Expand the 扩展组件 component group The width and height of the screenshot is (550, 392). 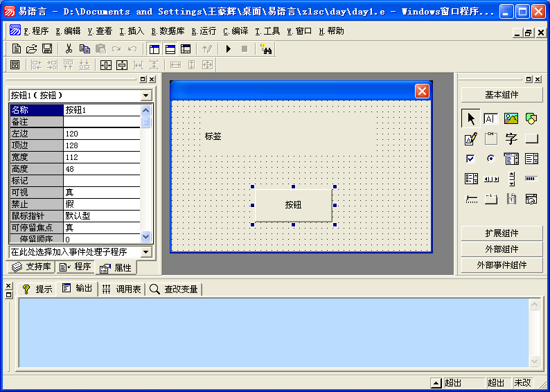(502, 233)
